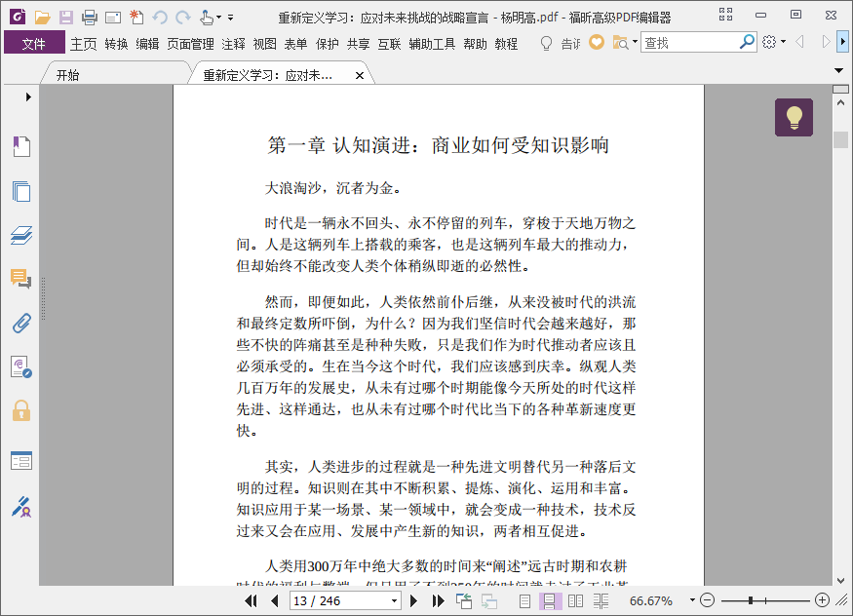853x616 pixels.
Task: Switch to the 转换 ribbon tab
Action: point(116,44)
